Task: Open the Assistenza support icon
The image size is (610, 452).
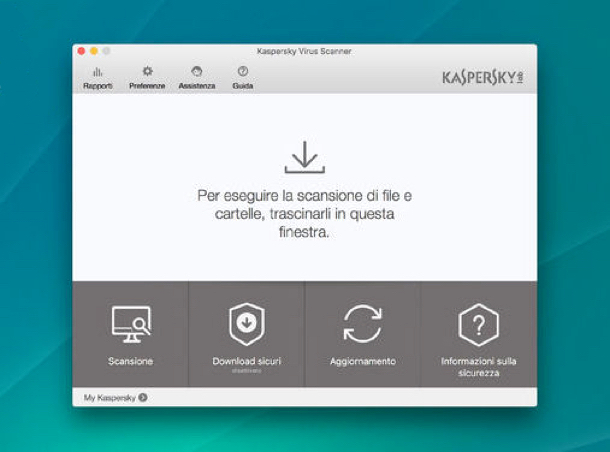Action: [197, 71]
